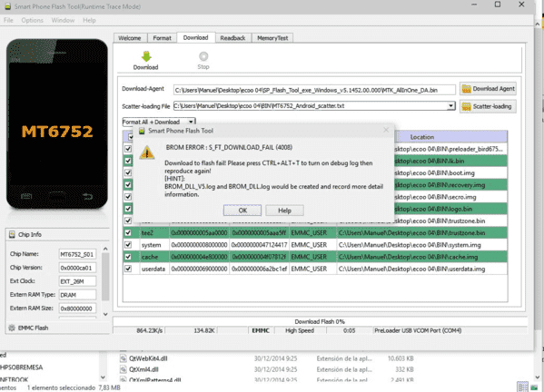Click the Extern RAM Type field DRAM
Image resolution: width=544 pixels, height=392 pixels.
point(77,295)
